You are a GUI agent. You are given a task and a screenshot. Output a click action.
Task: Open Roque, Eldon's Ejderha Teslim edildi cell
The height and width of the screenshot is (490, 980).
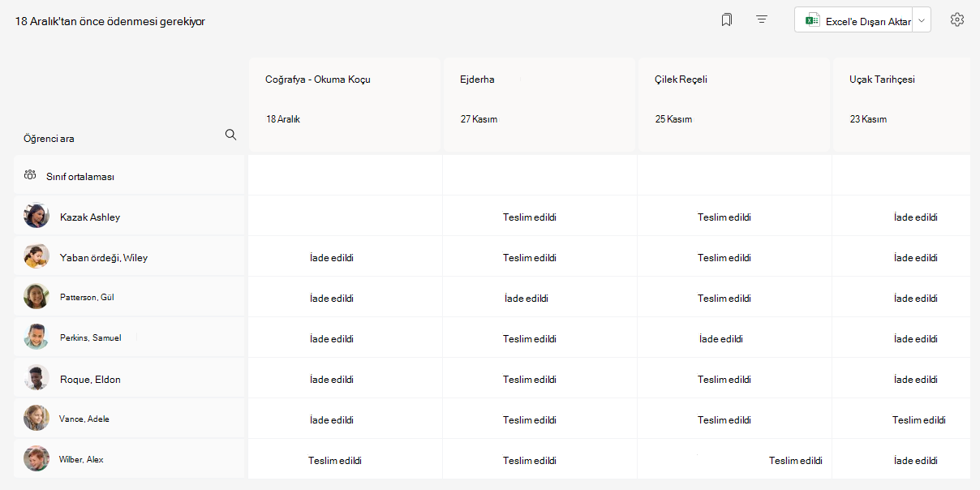pyautogui.click(x=539, y=378)
